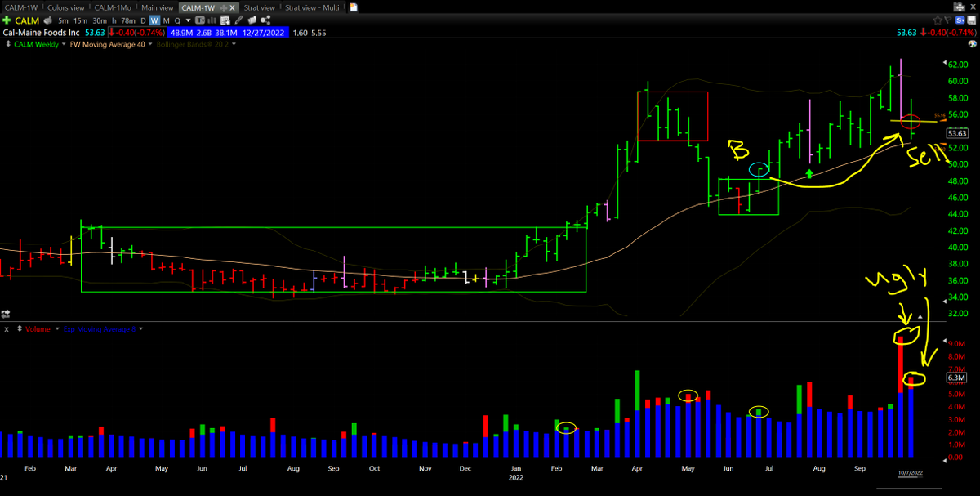
Task: Switch to the Strat view - Multi tab
Action: click(x=312, y=7)
